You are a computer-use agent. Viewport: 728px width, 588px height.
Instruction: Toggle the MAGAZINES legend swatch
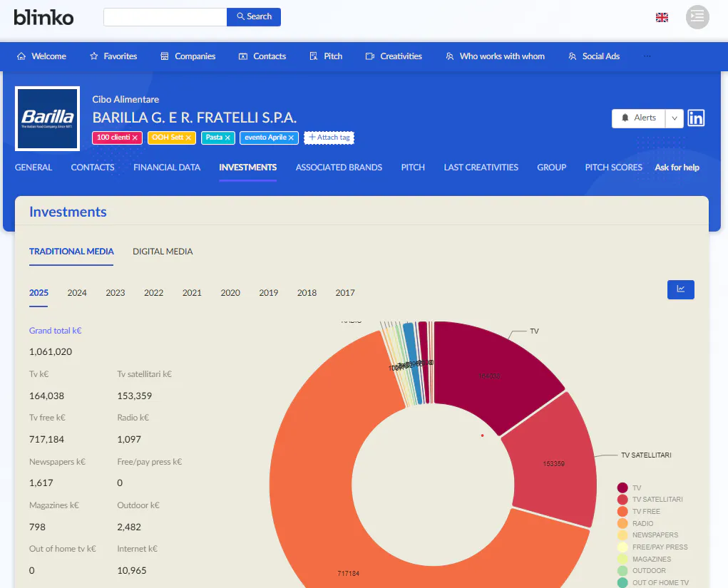622,559
